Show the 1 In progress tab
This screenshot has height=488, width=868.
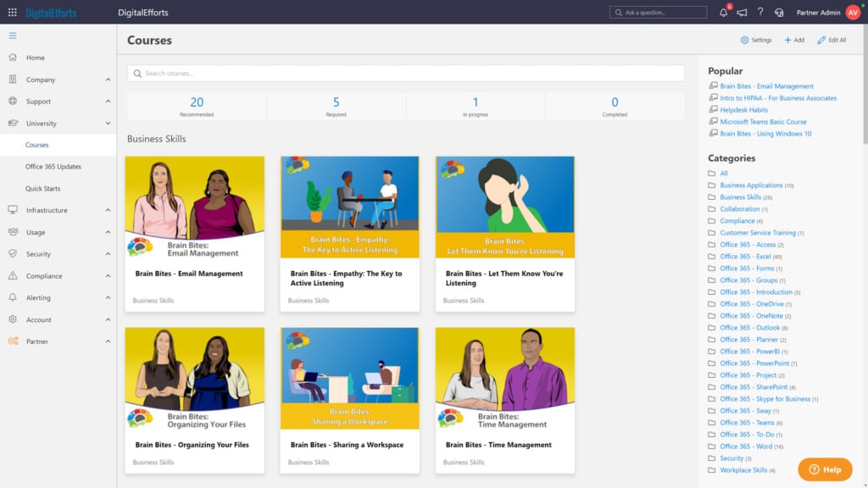475,106
